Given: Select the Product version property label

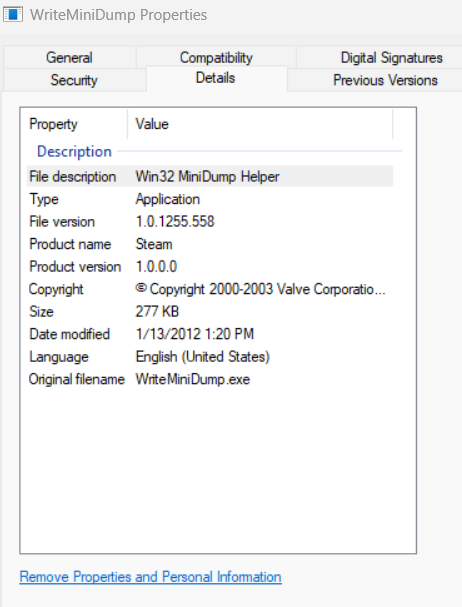Looking at the screenshot, I should click(x=75, y=266).
